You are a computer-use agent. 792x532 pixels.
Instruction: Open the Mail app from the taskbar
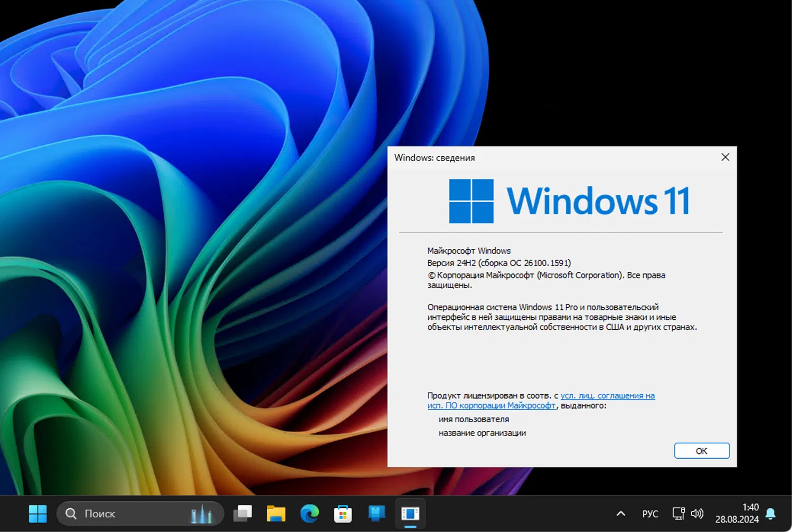[x=376, y=514]
